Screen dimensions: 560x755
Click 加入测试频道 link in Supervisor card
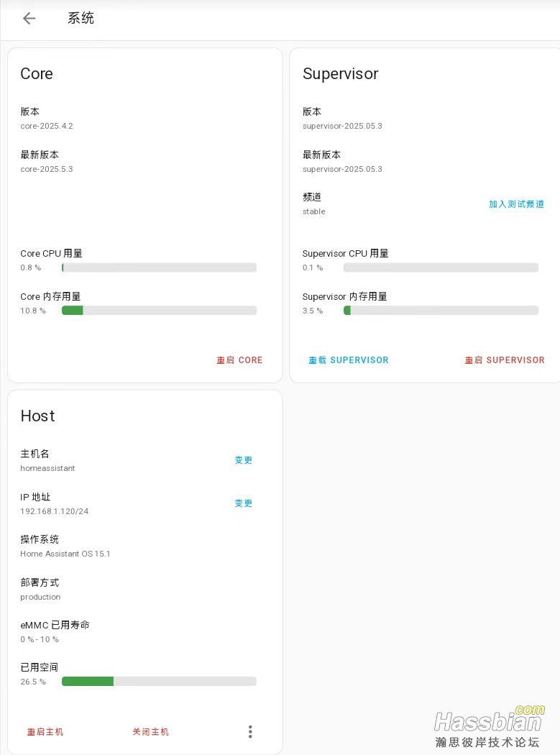[516, 204]
